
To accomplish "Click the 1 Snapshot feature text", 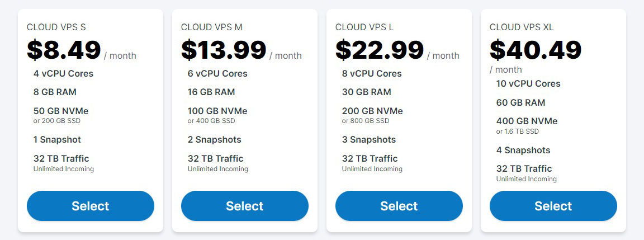I will click(x=57, y=140).
